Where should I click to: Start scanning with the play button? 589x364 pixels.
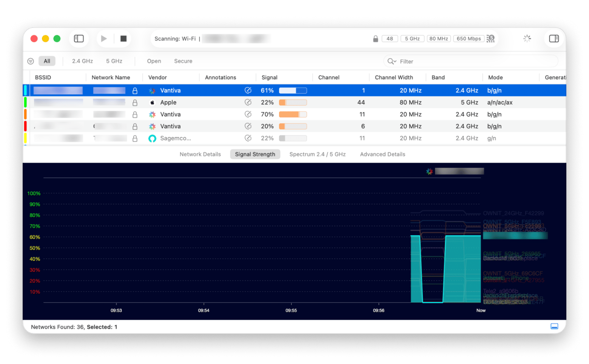104,39
